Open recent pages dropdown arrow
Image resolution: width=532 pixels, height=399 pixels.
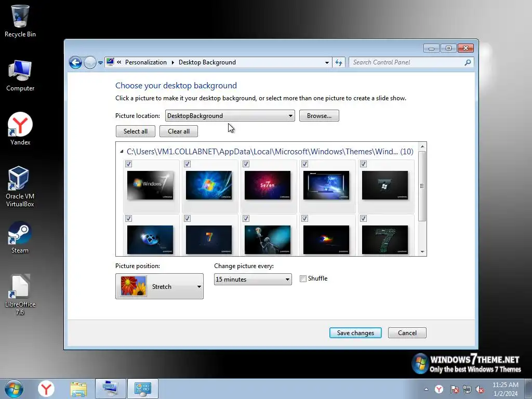click(100, 63)
